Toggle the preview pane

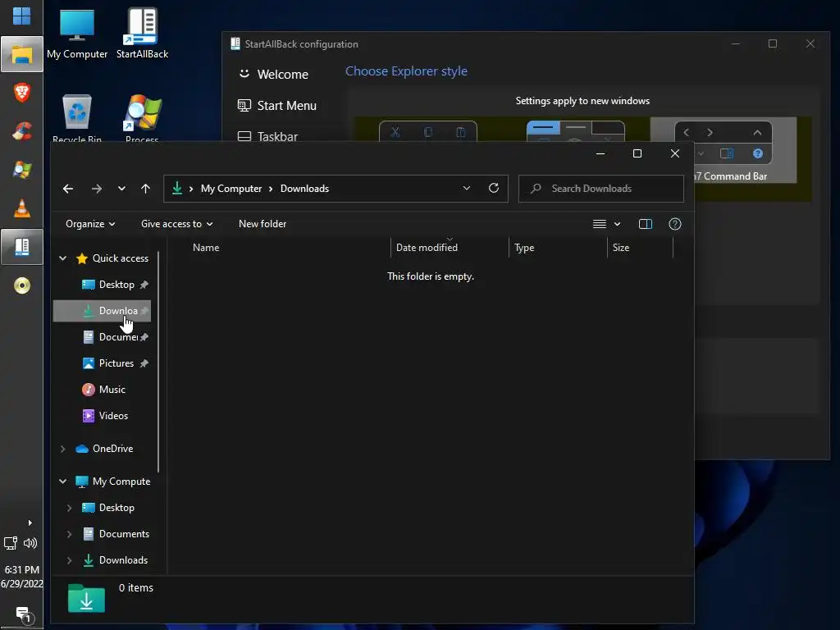[646, 224]
